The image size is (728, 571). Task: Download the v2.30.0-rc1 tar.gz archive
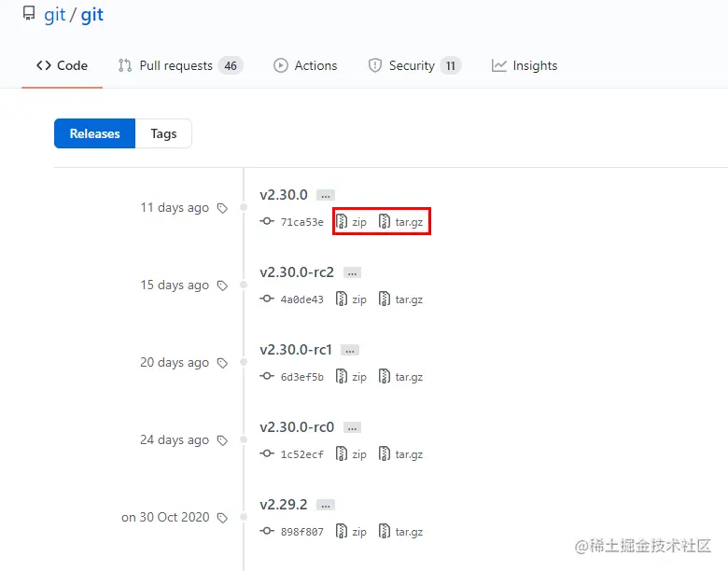pyautogui.click(x=400, y=377)
